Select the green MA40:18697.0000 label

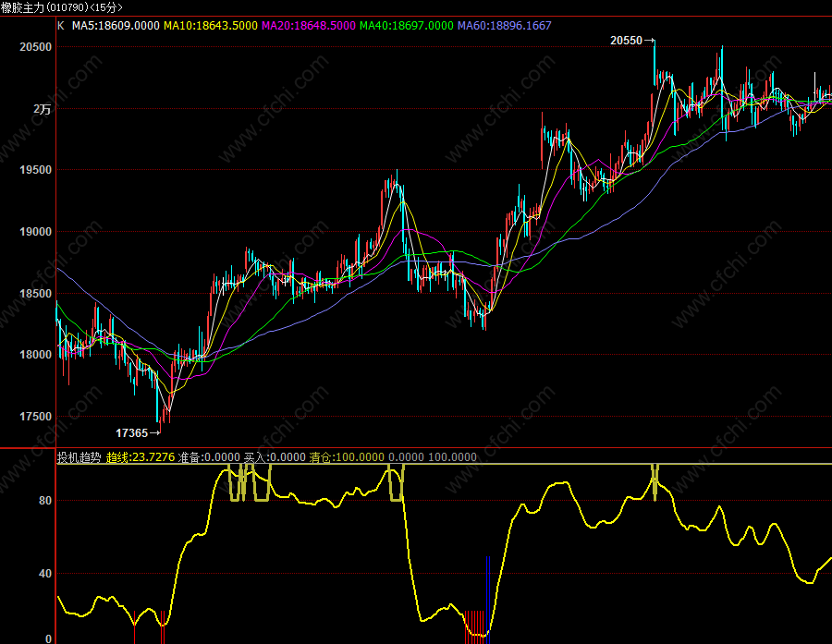pyautogui.click(x=407, y=26)
